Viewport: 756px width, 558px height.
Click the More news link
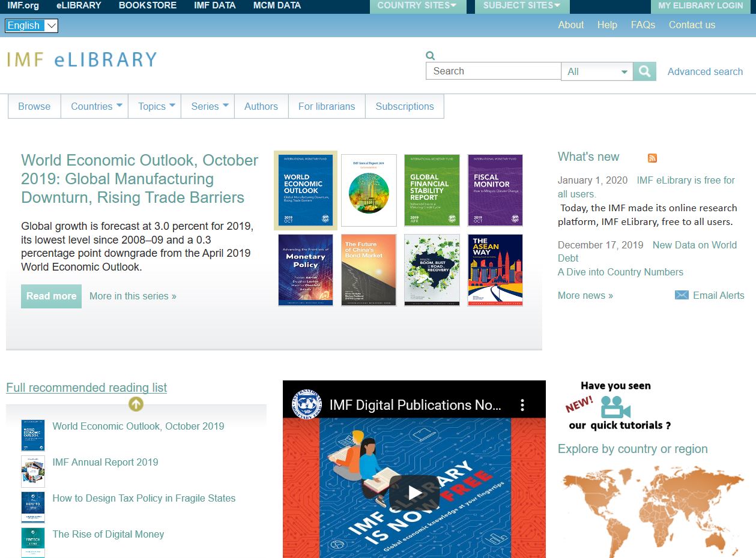(585, 295)
